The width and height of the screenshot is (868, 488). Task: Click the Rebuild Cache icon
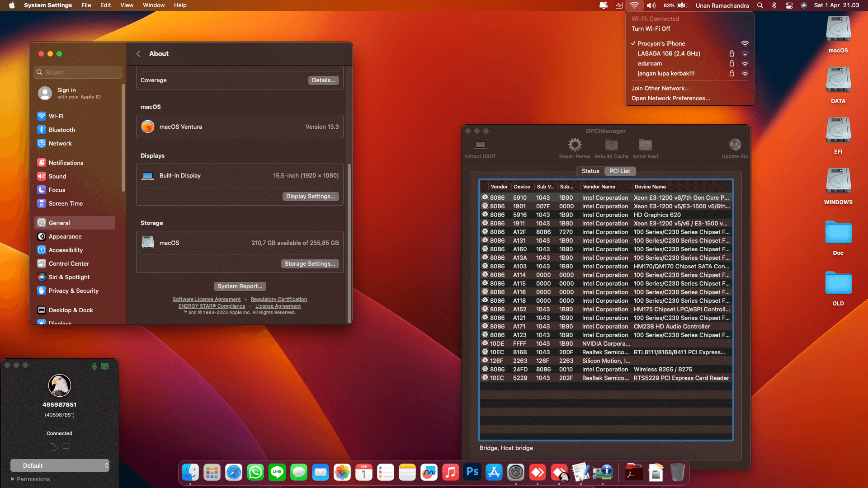(x=611, y=145)
